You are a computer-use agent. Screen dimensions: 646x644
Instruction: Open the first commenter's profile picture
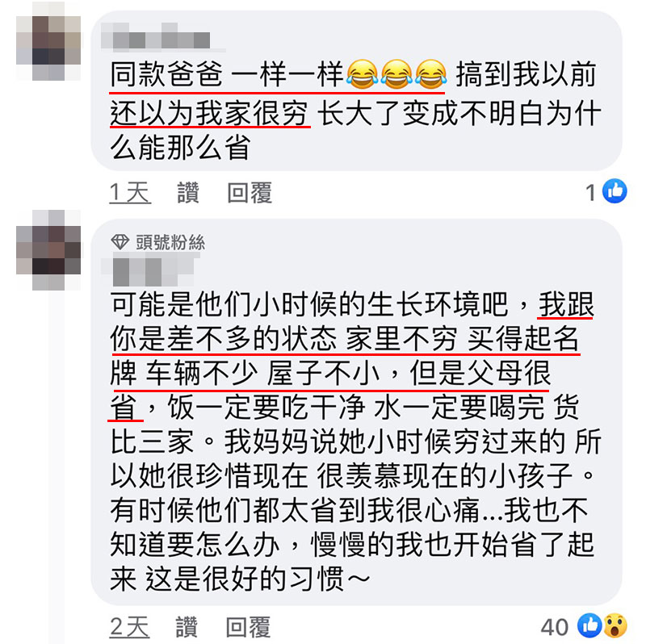point(48,41)
